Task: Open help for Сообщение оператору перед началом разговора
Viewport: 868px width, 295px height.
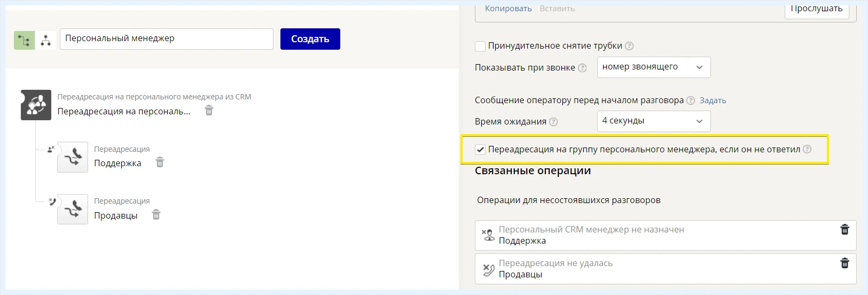Action: point(691,100)
